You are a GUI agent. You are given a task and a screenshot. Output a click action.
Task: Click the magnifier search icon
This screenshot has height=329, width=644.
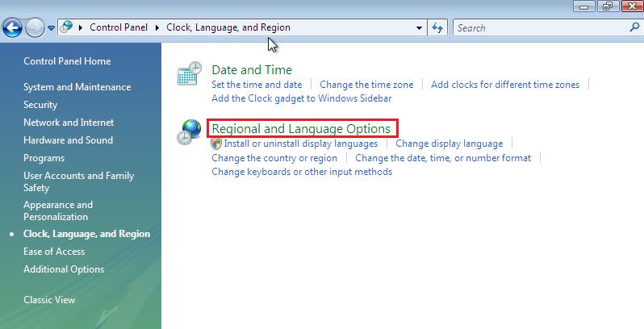(x=634, y=27)
